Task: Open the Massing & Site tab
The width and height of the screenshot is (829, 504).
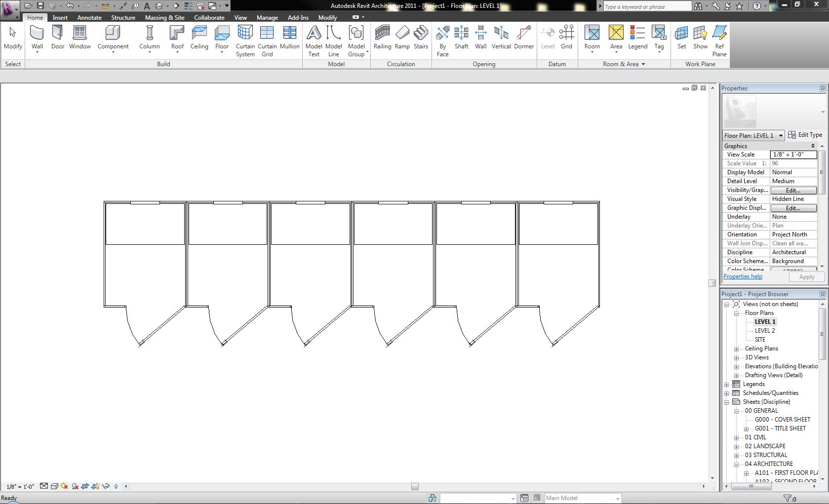Action: coord(164,17)
